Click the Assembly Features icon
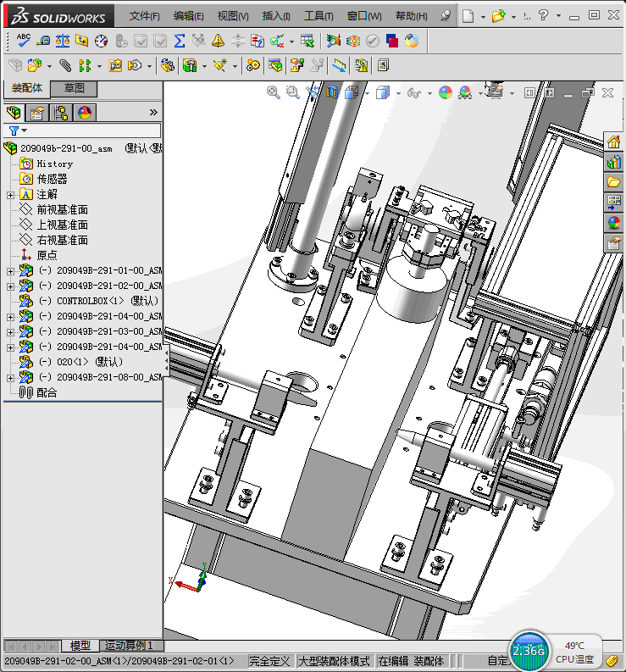The height and width of the screenshot is (672, 626). click(190, 65)
